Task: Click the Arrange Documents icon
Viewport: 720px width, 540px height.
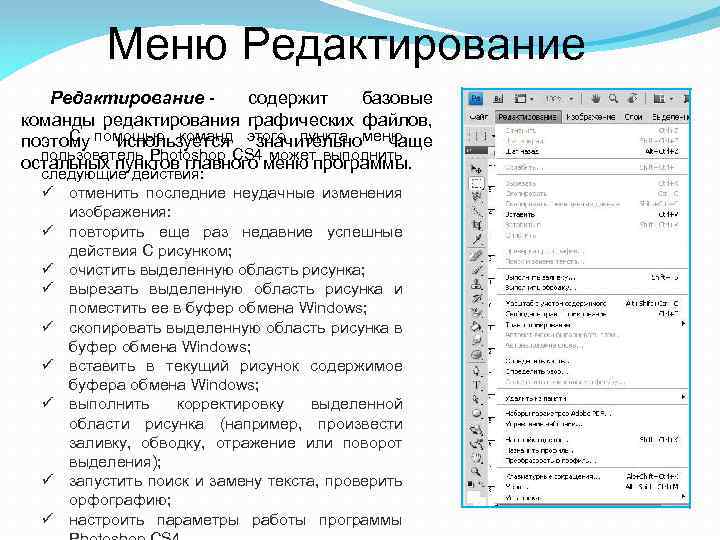Action: click(x=658, y=99)
